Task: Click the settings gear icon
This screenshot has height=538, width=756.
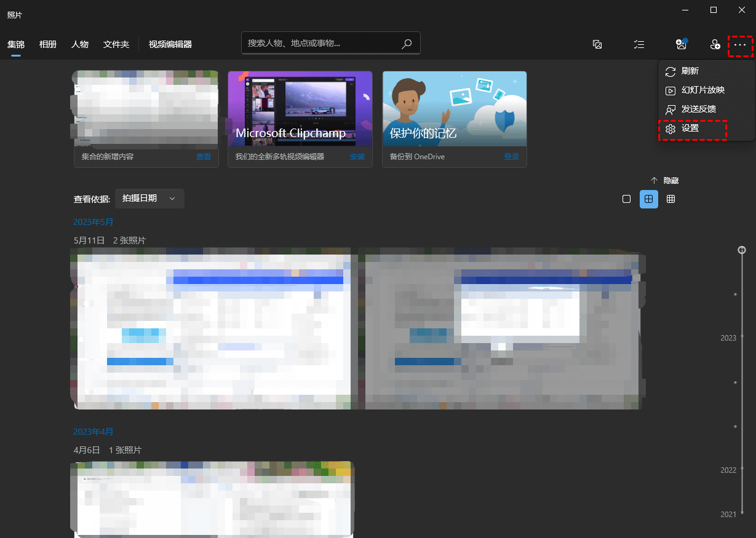Action: click(670, 129)
